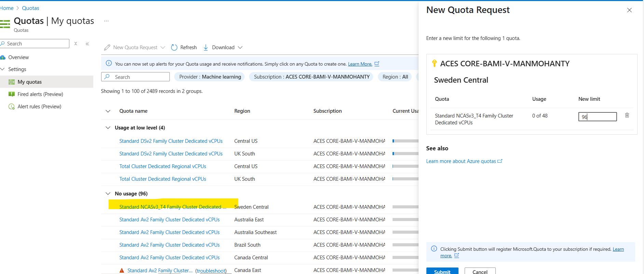Click the sidebar Search field
Screen dimensions: 644x274
pyautogui.click(x=35, y=44)
